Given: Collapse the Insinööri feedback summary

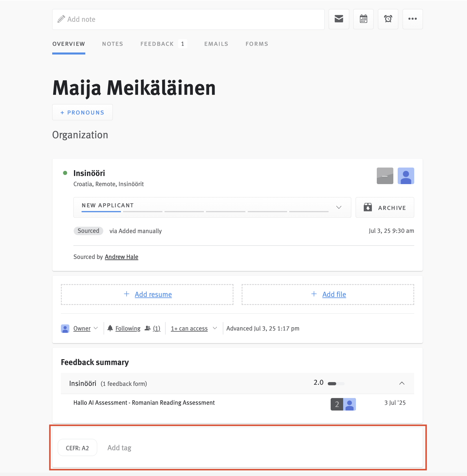Looking at the screenshot, I should tap(402, 383).
